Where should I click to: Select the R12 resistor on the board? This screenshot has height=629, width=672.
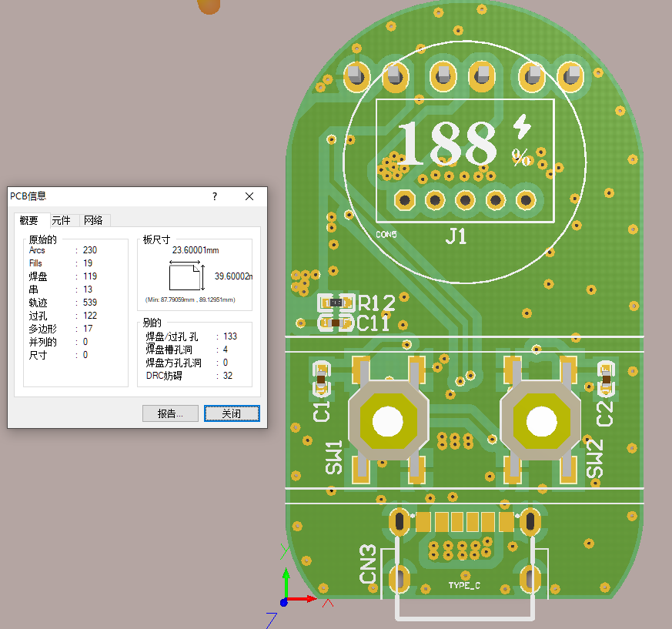pos(336,303)
